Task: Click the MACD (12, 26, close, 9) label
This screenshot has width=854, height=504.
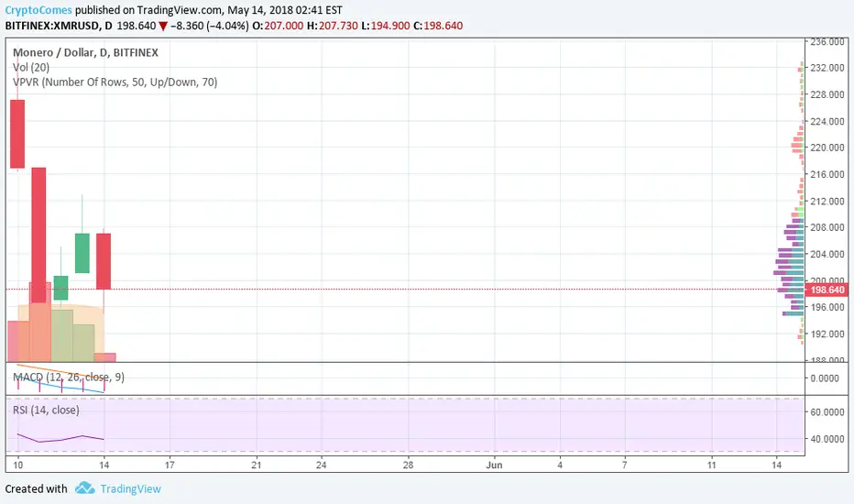Action: 69,377
